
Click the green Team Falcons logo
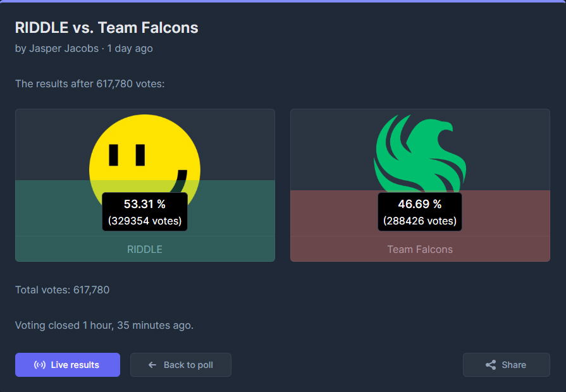click(x=420, y=154)
